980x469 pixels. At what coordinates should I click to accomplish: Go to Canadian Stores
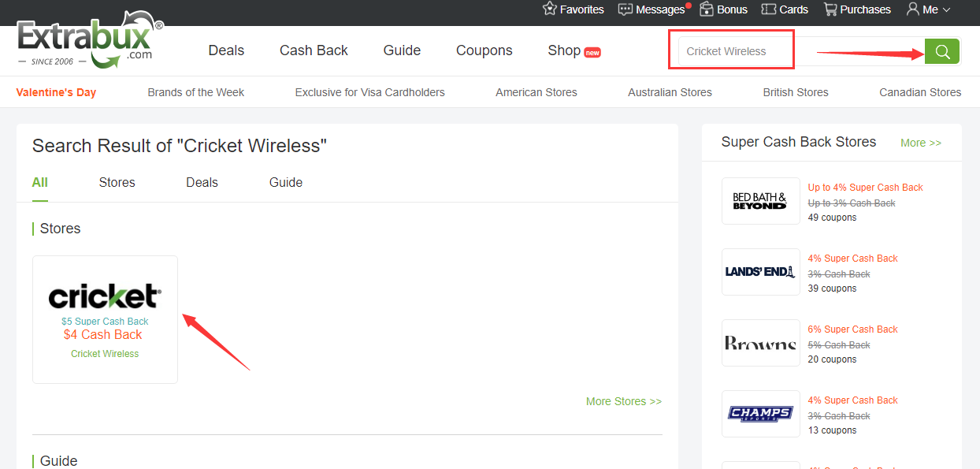pos(920,92)
